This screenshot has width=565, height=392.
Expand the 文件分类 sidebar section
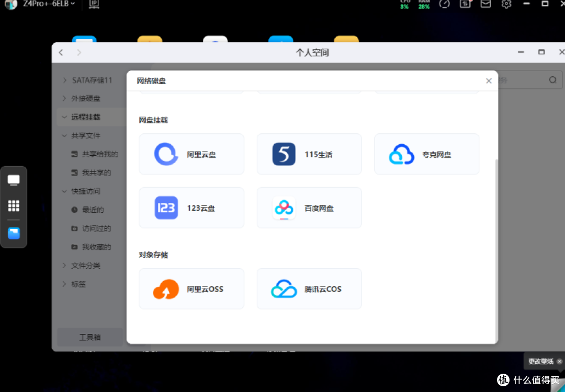(x=64, y=266)
